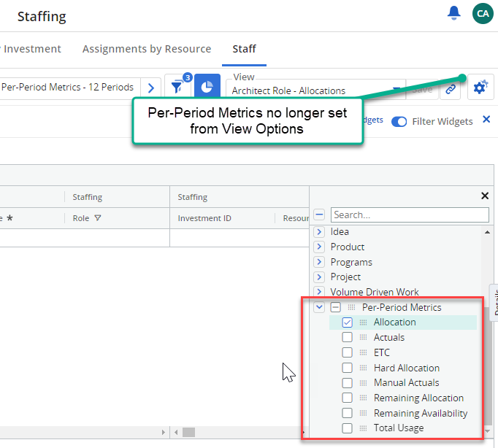Uncheck the Allocation metric checkbox
498x448 pixels.
pos(347,323)
